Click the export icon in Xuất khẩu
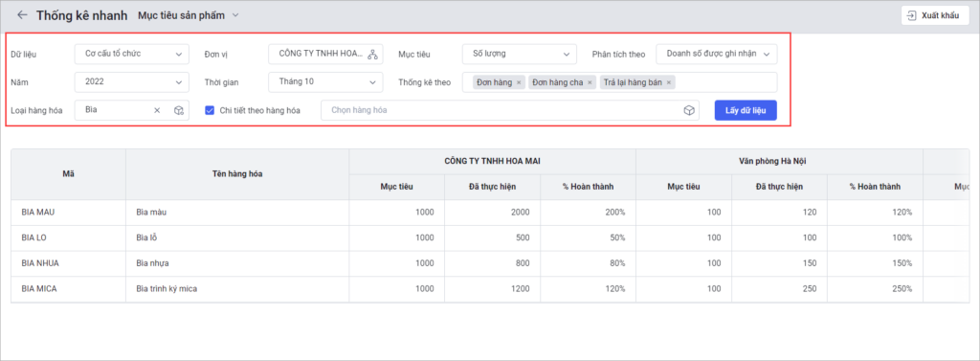The width and height of the screenshot is (980, 361). [x=912, y=15]
